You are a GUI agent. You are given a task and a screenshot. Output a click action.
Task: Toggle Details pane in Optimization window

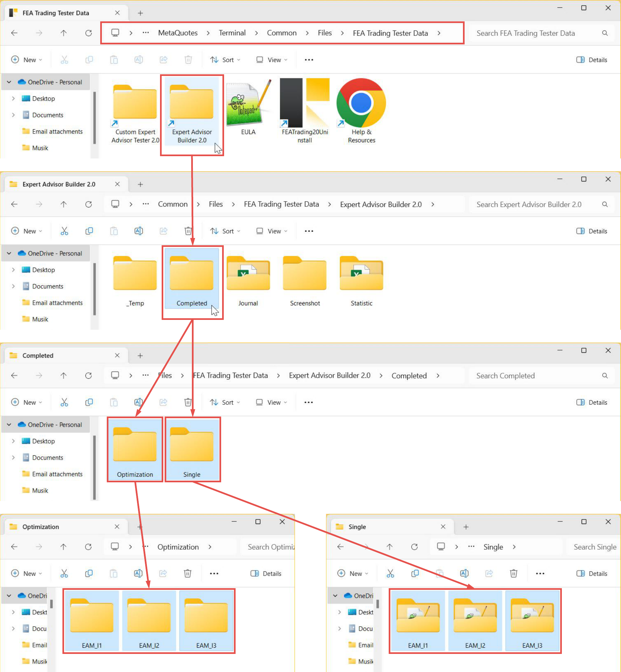click(x=266, y=573)
